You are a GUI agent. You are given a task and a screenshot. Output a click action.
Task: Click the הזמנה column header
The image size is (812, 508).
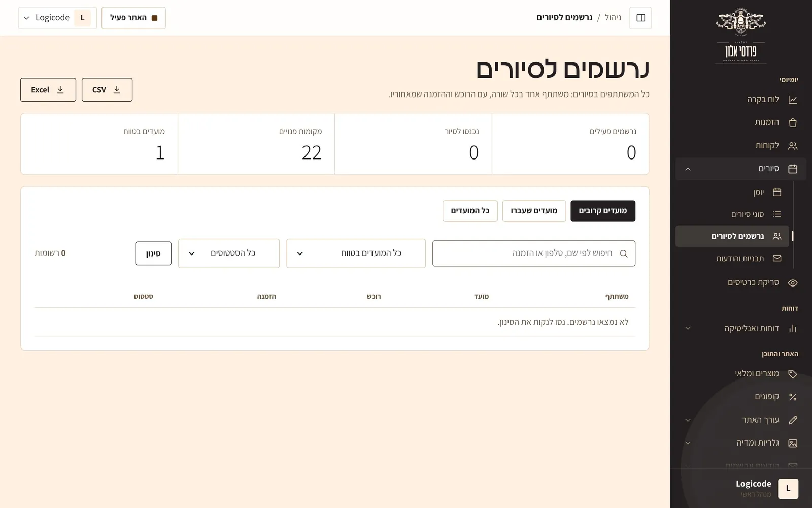pos(266,296)
